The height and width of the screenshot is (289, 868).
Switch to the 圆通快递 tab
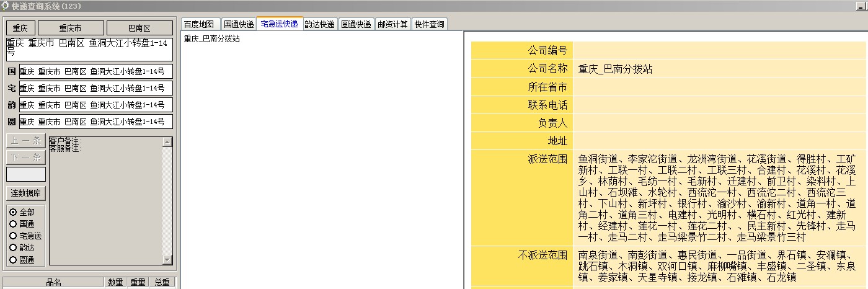[356, 24]
